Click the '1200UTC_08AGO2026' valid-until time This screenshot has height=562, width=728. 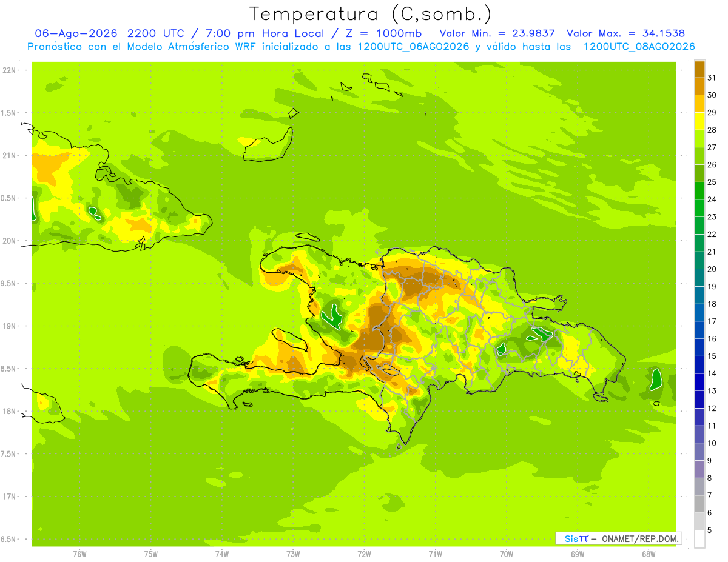click(639, 47)
